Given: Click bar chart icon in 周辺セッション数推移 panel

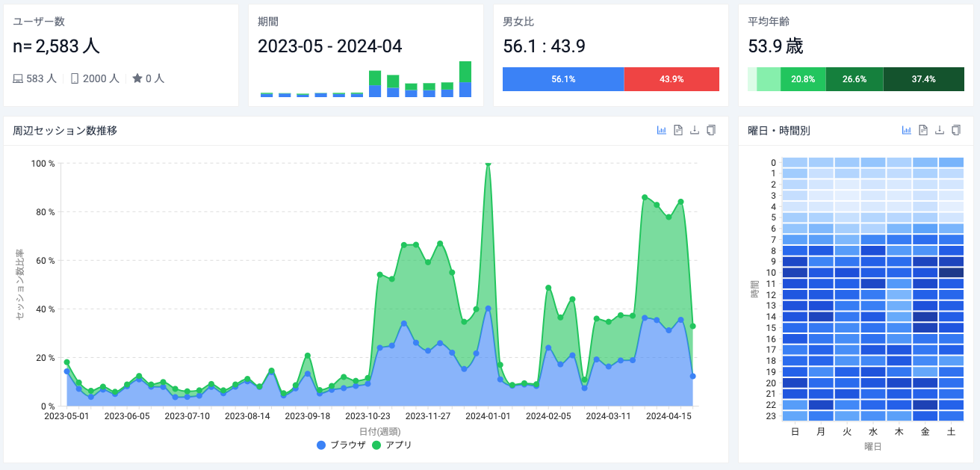Looking at the screenshot, I should point(662,130).
